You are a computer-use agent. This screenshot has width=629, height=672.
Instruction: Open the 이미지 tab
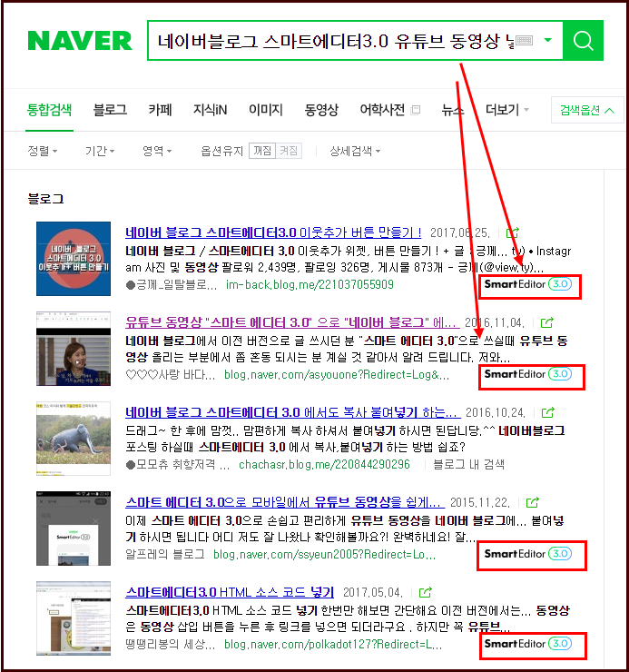tap(266, 110)
